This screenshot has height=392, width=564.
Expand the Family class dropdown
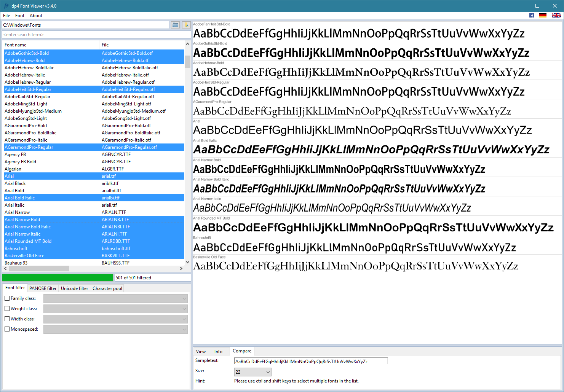[115, 299]
